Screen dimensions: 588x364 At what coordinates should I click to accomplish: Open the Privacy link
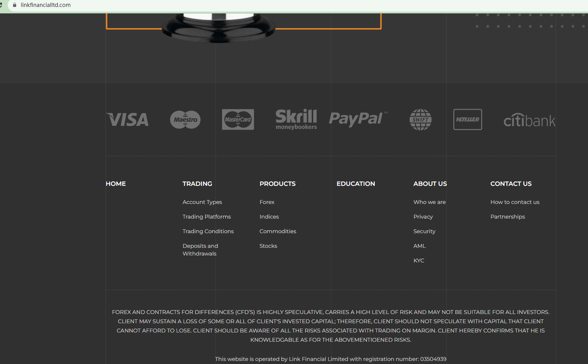[423, 217]
